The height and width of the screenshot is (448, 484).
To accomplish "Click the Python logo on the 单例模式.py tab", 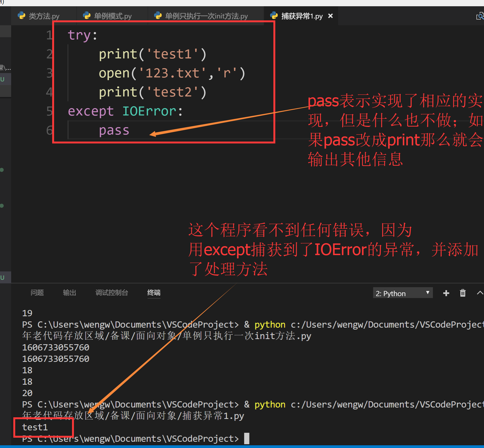I will [x=86, y=16].
